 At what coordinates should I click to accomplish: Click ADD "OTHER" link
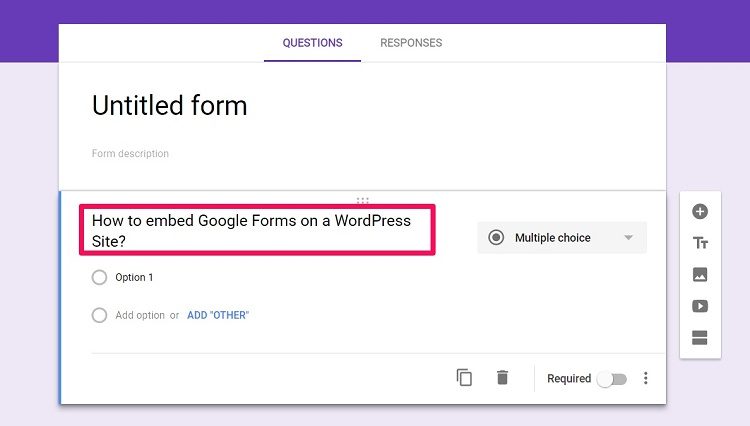click(x=218, y=315)
